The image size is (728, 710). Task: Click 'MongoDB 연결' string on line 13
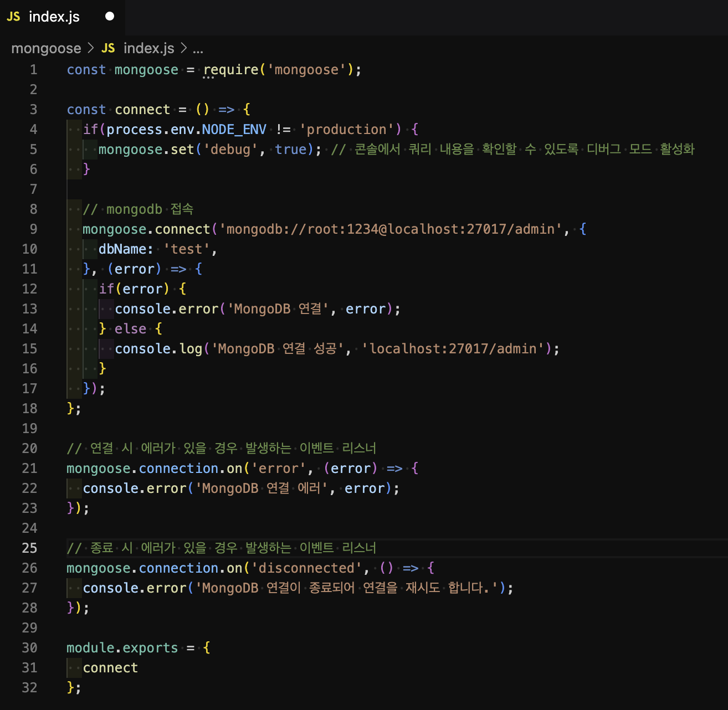pos(278,309)
